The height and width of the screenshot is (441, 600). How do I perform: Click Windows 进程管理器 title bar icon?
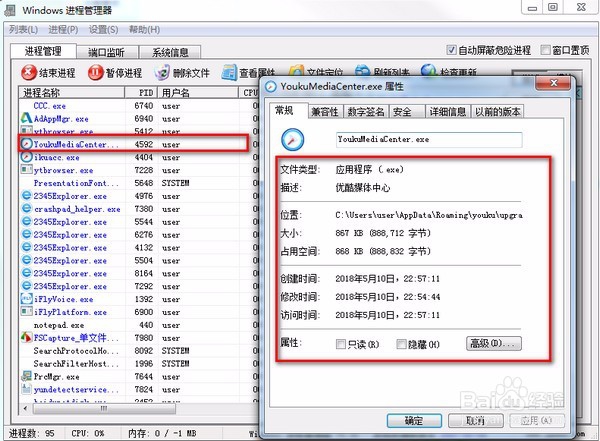click(10, 10)
